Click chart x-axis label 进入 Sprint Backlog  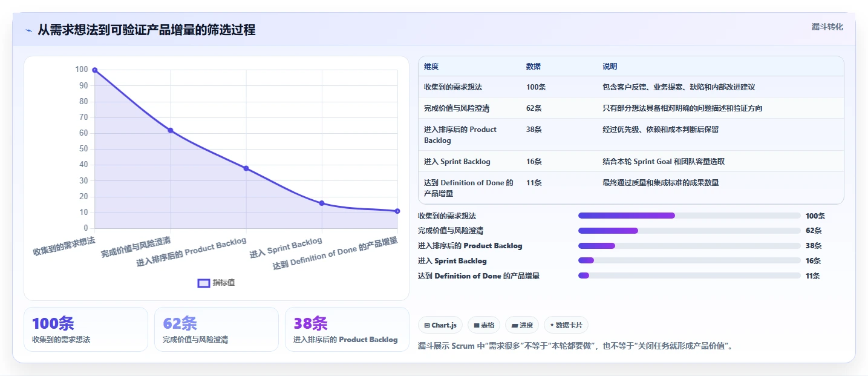tap(286, 248)
